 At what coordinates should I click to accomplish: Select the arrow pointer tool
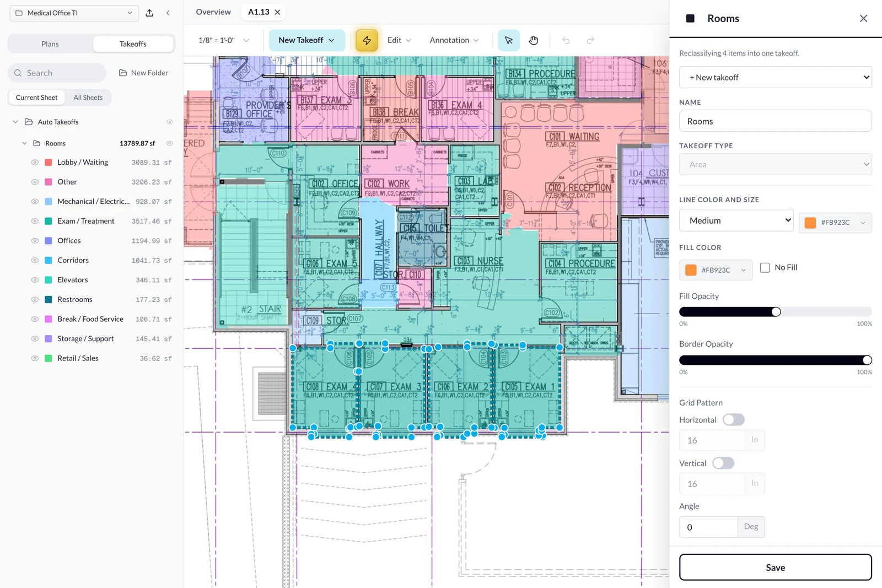coord(509,40)
